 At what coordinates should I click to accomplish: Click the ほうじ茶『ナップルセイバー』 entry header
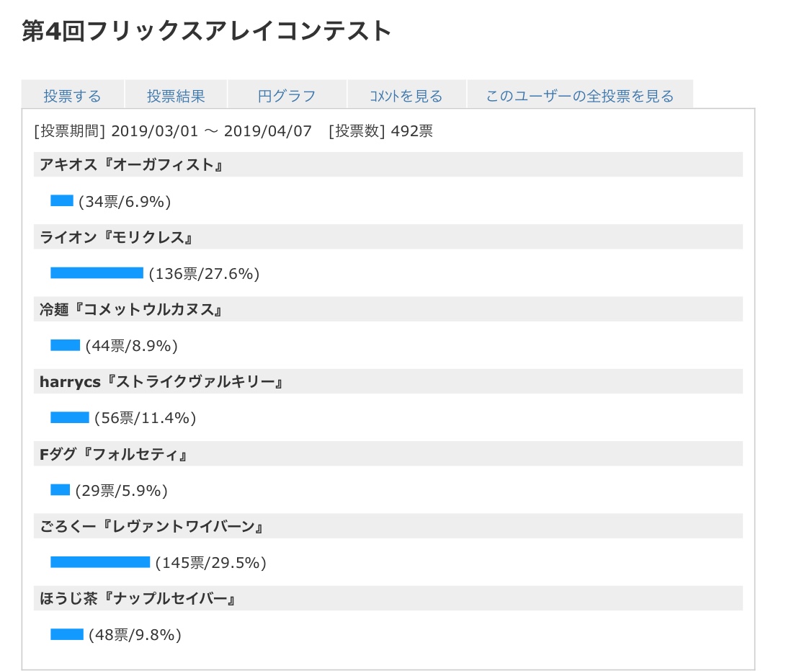click(138, 598)
